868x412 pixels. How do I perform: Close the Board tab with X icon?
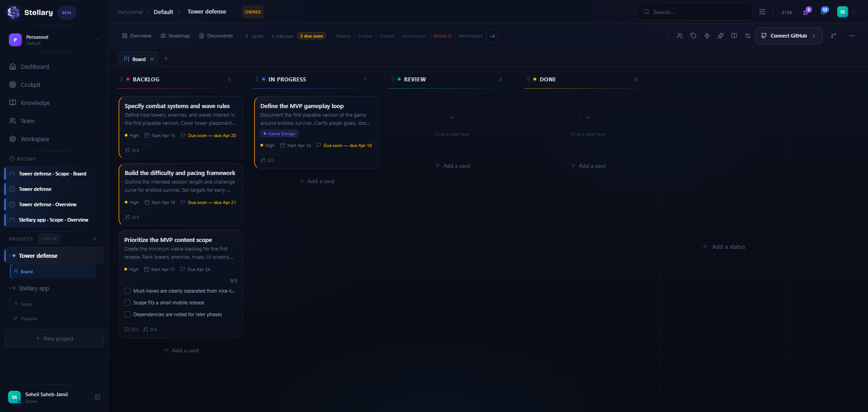click(152, 59)
